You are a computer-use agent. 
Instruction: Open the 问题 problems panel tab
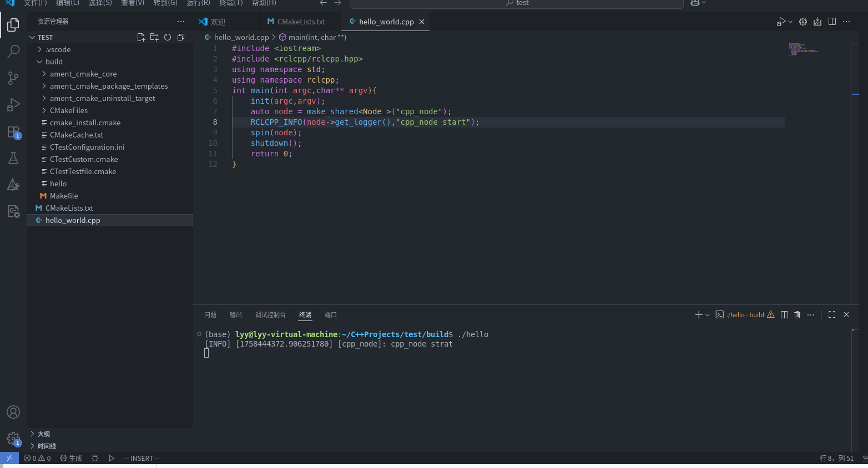pos(210,314)
